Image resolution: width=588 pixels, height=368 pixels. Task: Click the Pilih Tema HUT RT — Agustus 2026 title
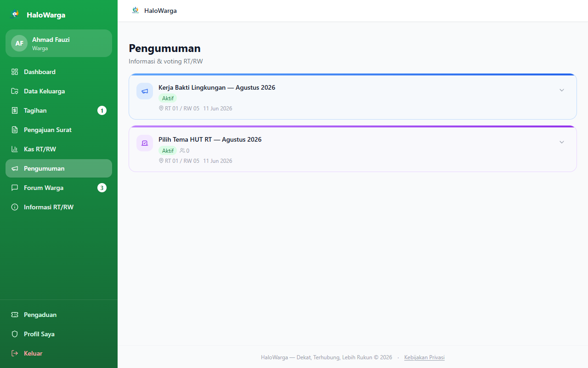point(210,139)
